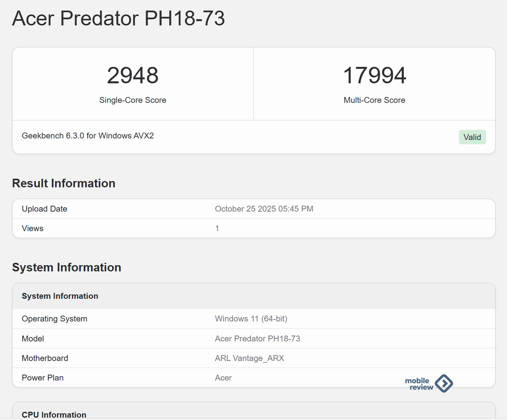Click the upload date value October 25 2025

coord(264,209)
